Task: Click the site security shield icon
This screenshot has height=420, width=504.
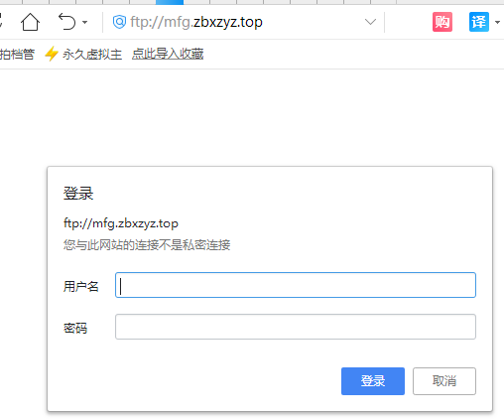Action: pyautogui.click(x=119, y=22)
